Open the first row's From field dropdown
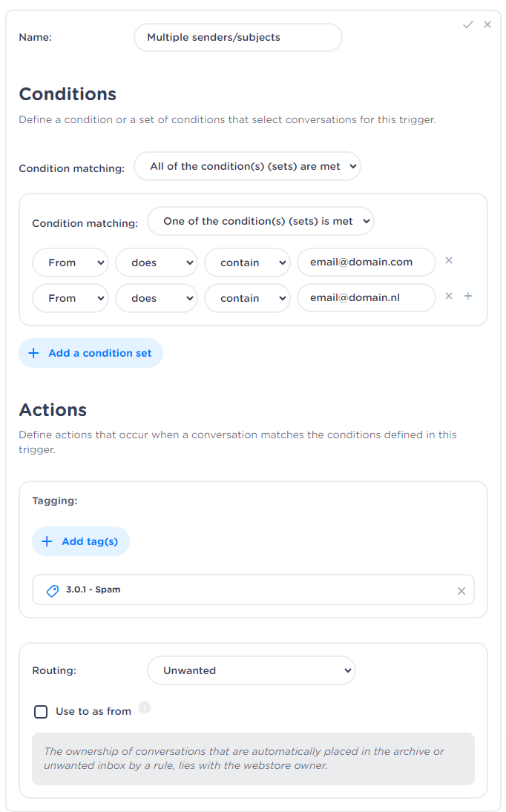This screenshot has height=812, width=506. tap(70, 263)
